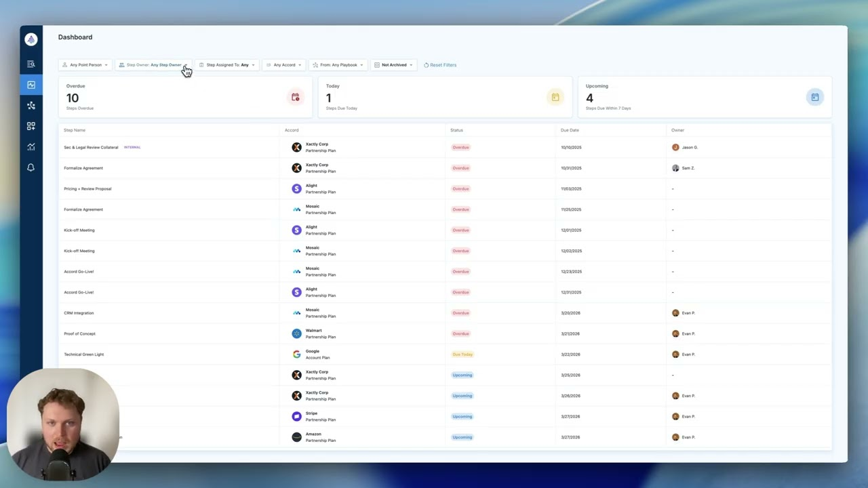This screenshot has width=868, height=488.
Task: Click the 3/22/2026 due date
Action: 570,354
